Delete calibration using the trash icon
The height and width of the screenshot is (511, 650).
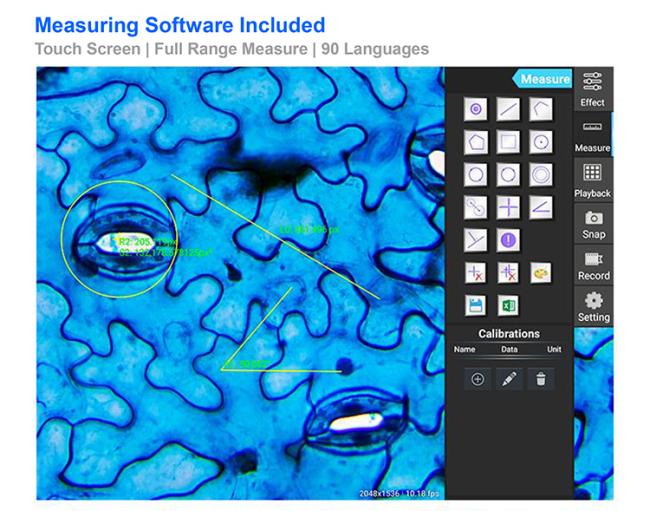[x=540, y=379]
